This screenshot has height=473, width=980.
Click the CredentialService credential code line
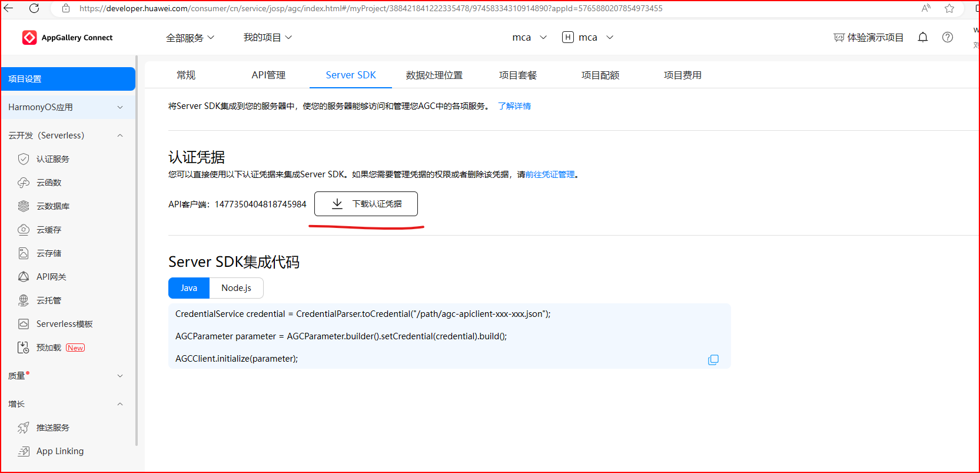coord(363,314)
